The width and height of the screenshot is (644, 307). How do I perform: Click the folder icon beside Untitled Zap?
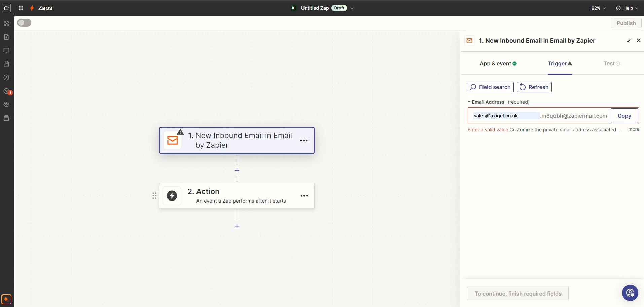point(294,8)
